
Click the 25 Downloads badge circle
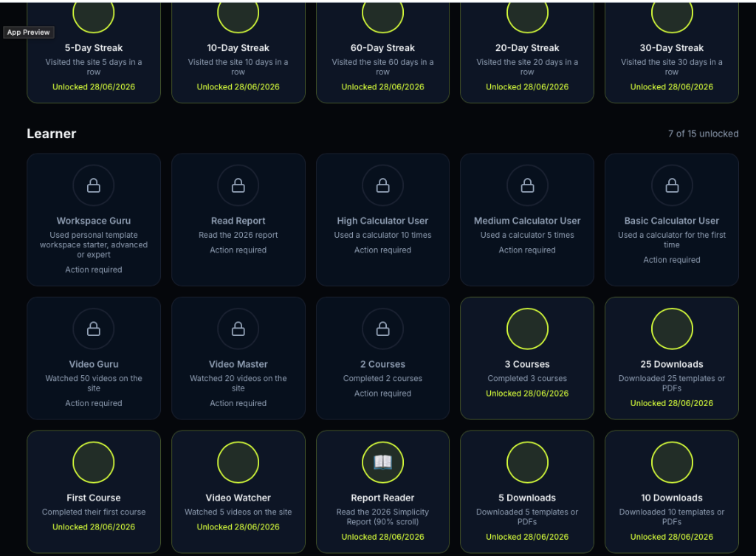point(672,329)
